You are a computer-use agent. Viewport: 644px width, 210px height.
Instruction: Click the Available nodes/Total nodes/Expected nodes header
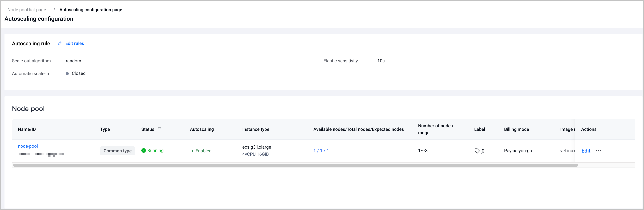[358, 129]
